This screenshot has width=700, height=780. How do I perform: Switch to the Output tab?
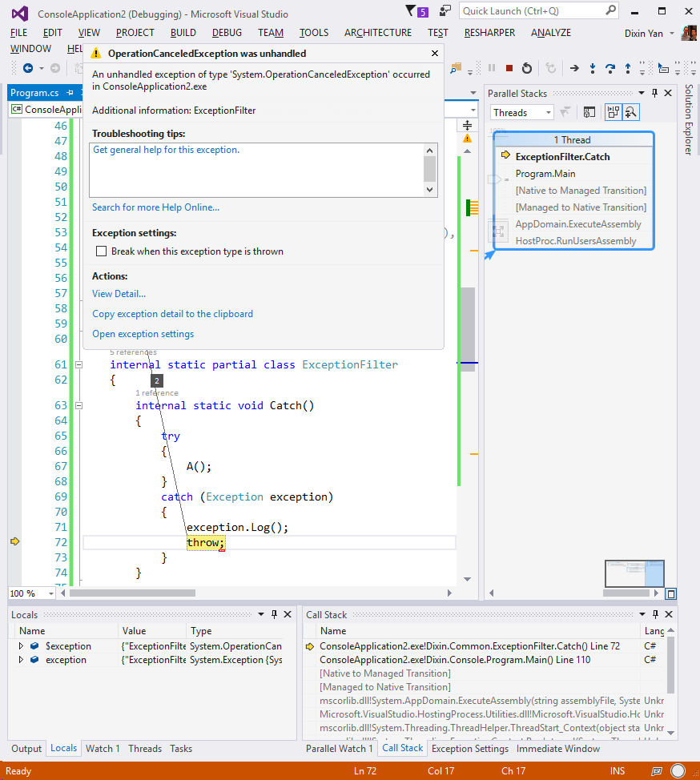pos(26,749)
